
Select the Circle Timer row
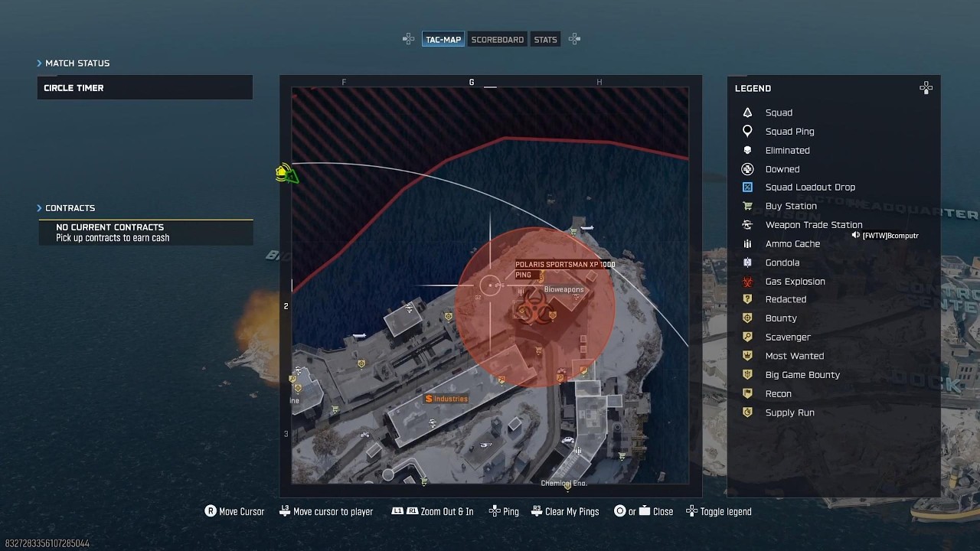(x=145, y=87)
